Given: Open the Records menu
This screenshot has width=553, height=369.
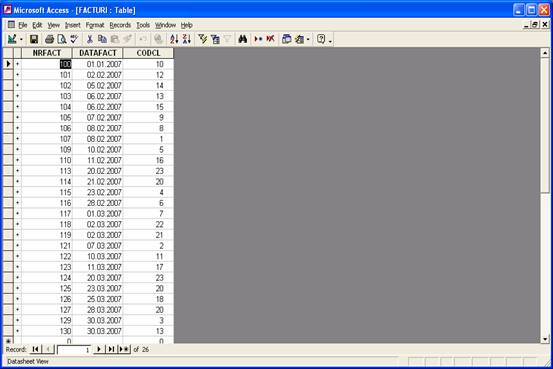Looking at the screenshot, I should 120,25.
